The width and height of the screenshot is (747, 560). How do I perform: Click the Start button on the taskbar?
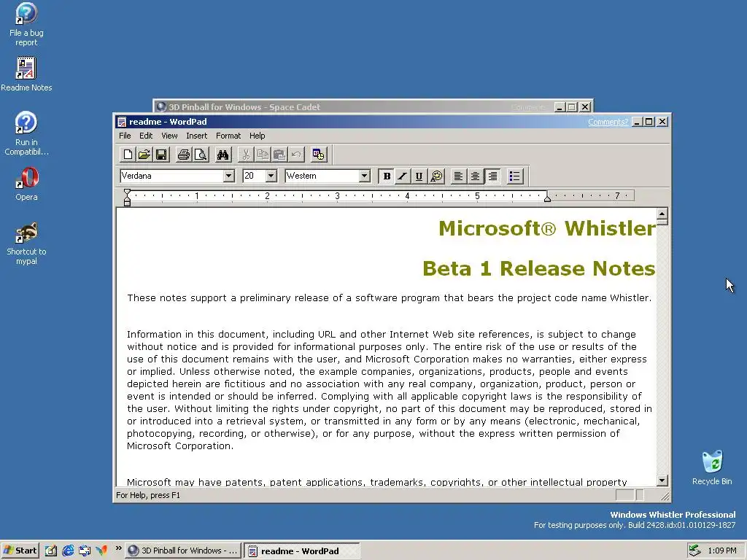20,551
